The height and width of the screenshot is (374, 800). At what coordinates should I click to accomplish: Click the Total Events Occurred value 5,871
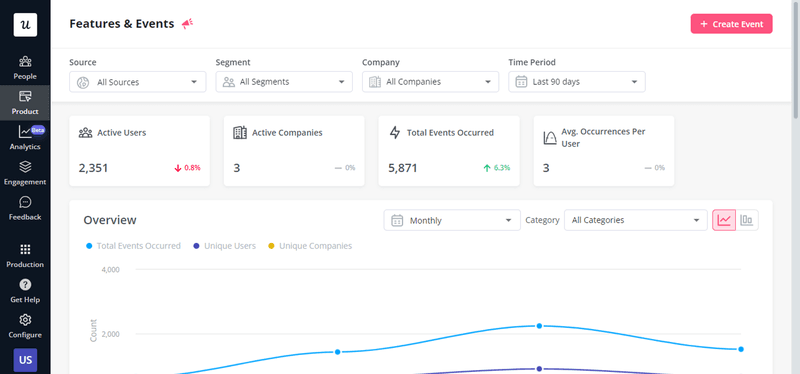(403, 168)
